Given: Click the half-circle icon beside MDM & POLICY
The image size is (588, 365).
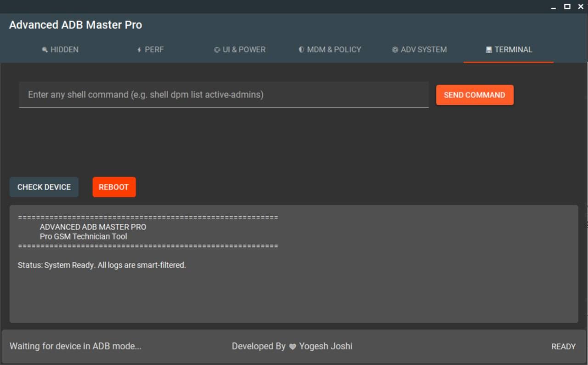Looking at the screenshot, I should (301, 50).
